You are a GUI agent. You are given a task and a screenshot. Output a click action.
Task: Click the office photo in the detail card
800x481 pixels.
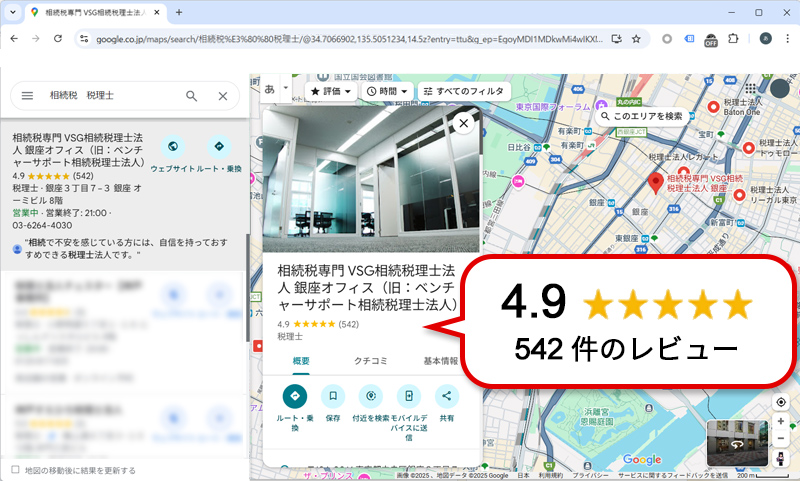point(371,179)
